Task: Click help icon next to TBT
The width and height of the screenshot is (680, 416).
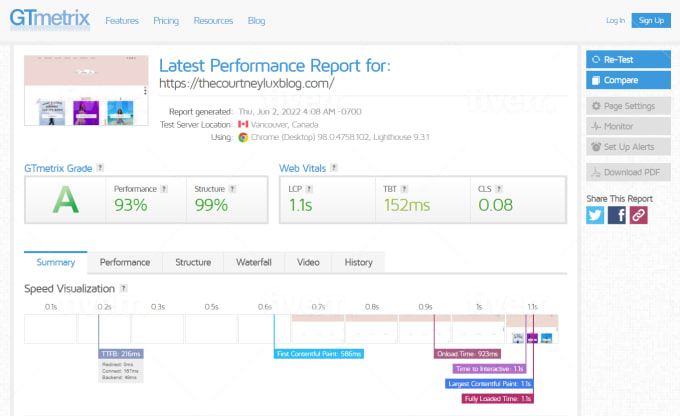Action: 404,189
